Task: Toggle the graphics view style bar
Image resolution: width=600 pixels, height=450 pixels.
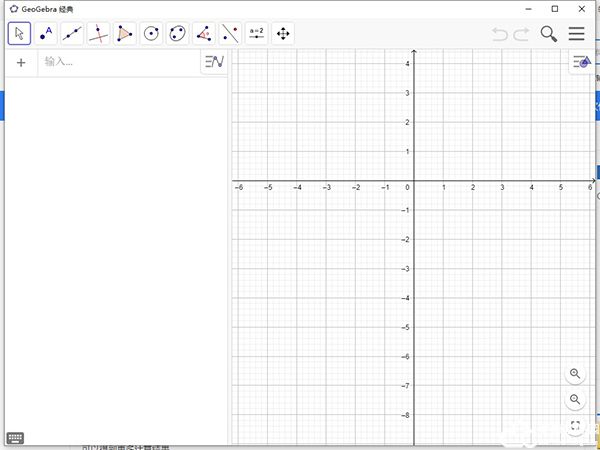Action: point(582,61)
